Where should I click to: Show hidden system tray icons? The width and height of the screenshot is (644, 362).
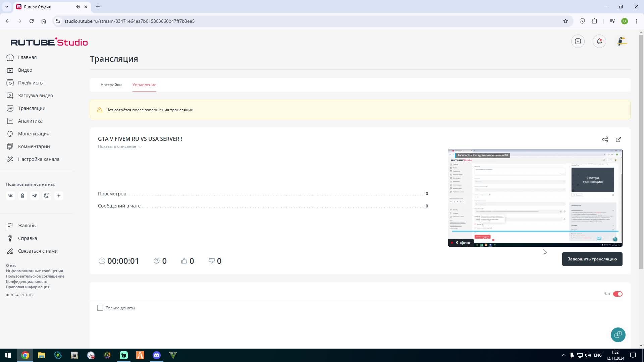[x=563, y=355]
